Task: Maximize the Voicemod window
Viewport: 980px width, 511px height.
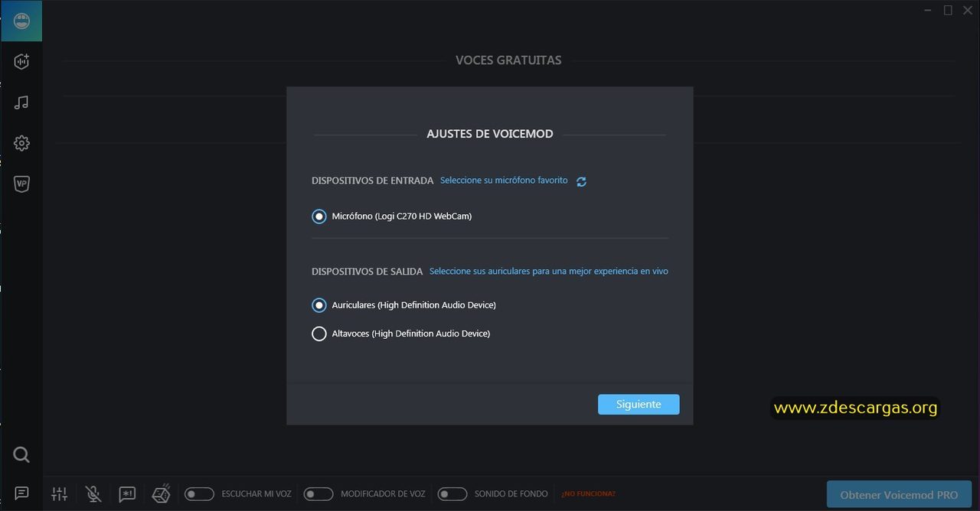Action: pyautogui.click(x=948, y=11)
